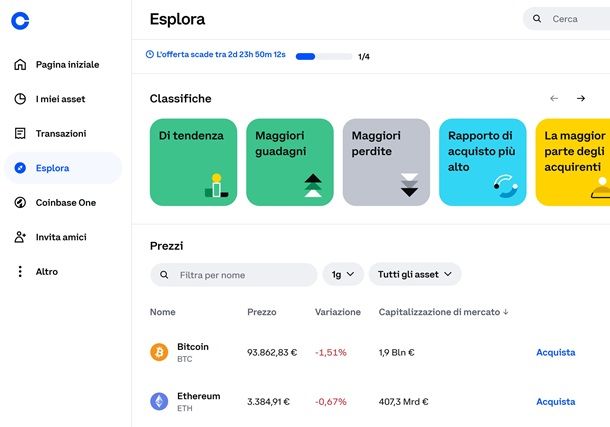The width and height of the screenshot is (610, 427).
Task: Expand the Altro menu
Action: (46, 271)
